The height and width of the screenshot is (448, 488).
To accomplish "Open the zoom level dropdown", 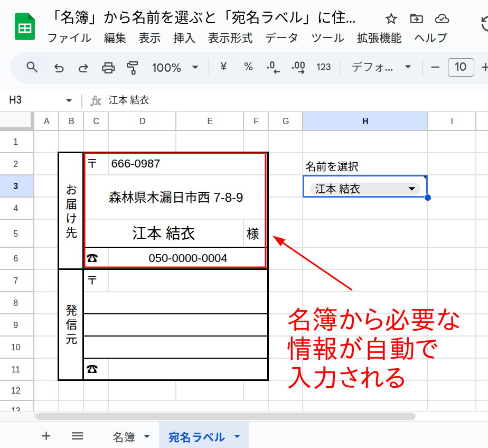I will coord(174,67).
